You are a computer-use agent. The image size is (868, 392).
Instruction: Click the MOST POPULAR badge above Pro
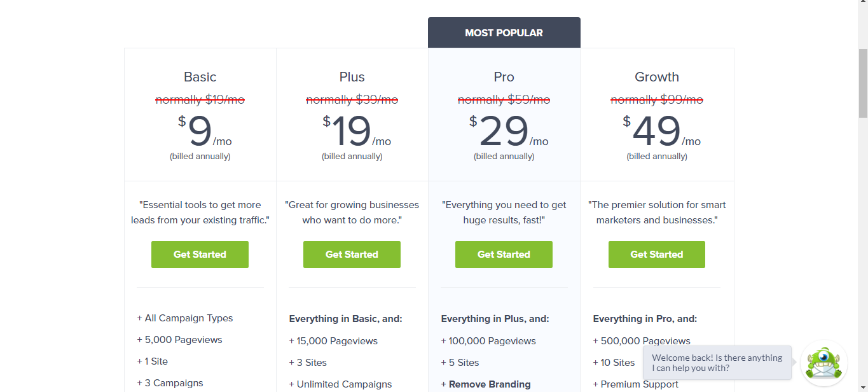[504, 32]
